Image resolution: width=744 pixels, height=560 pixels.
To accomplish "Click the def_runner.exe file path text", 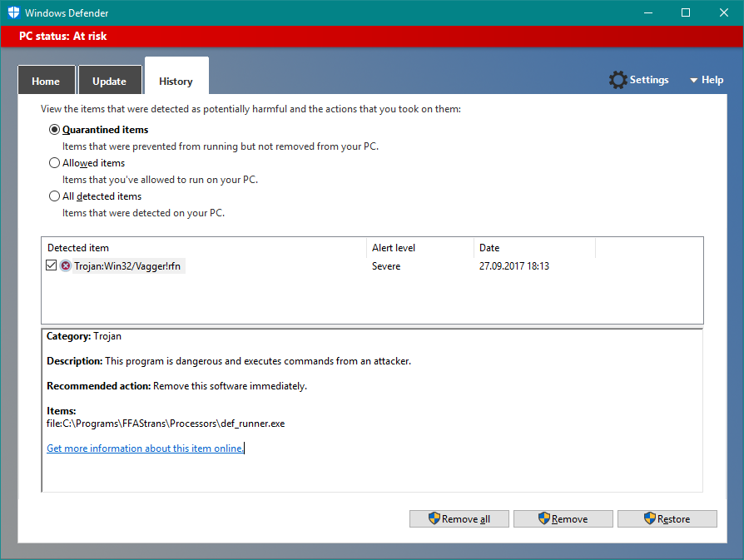I will (x=166, y=424).
